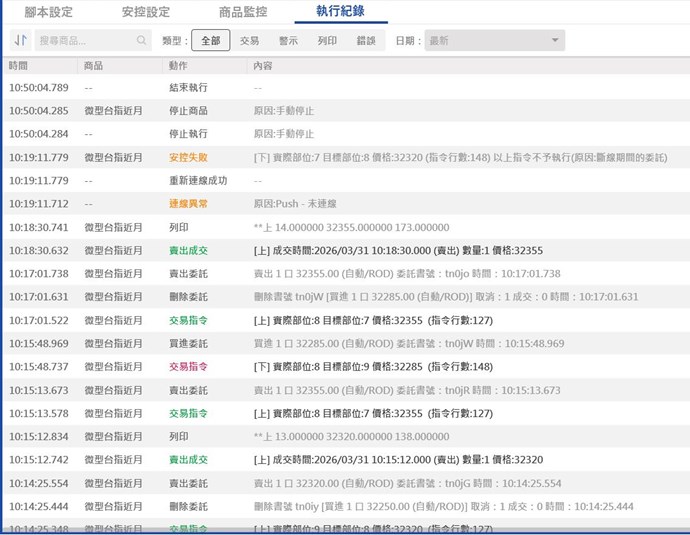Show only 錯誤 entries
Screen dimensions: 690x535
coord(366,41)
